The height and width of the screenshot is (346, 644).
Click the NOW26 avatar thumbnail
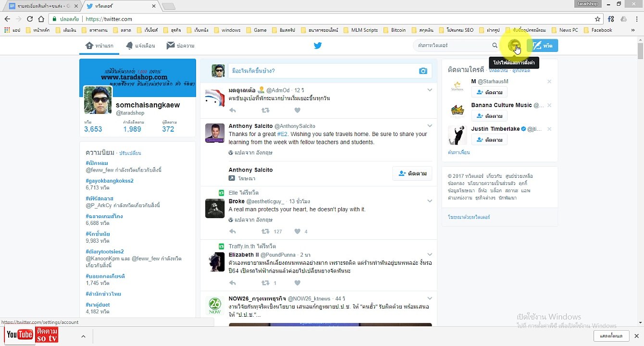pos(215,305)
